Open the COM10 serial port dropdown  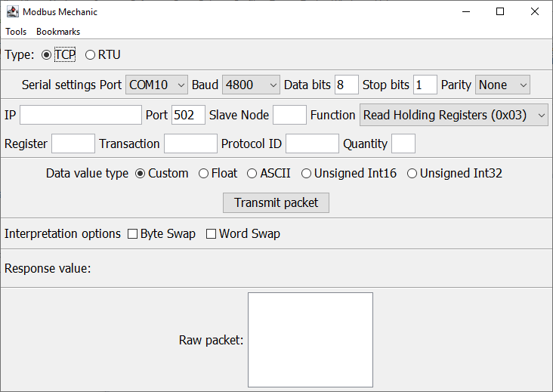click(x=156, y=85)
